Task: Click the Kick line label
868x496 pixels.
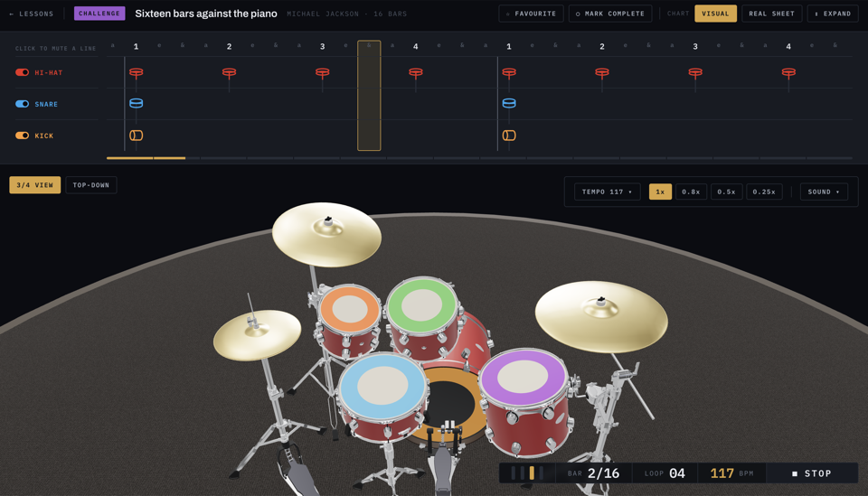Action: tap(43, 136)
